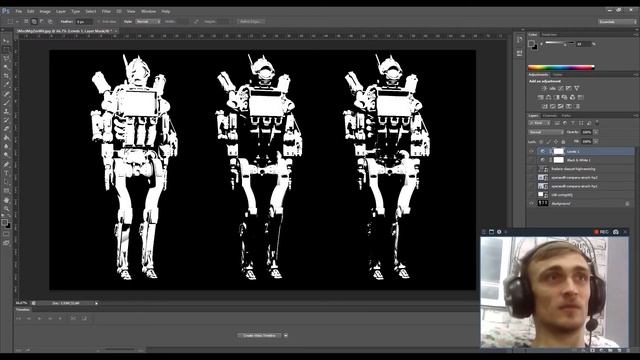Select the Clone Stamp tool
Viewport: 640px width, 360px height.
(6, 111)
